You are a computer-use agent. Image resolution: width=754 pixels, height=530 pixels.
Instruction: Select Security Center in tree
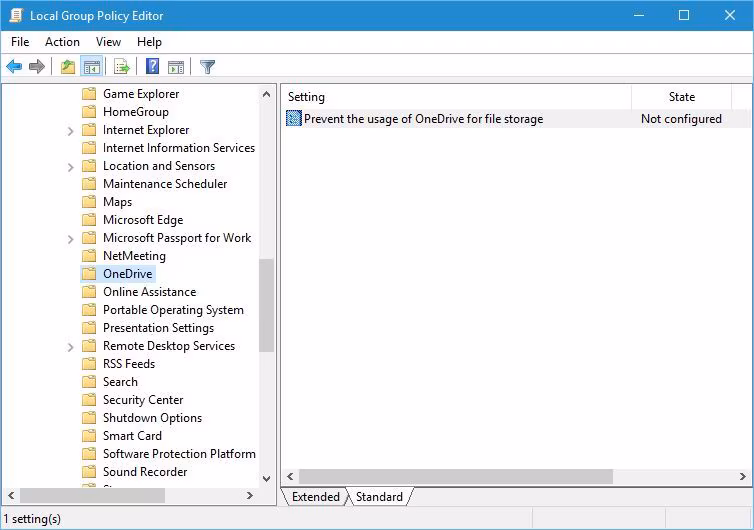click(143, 400)
